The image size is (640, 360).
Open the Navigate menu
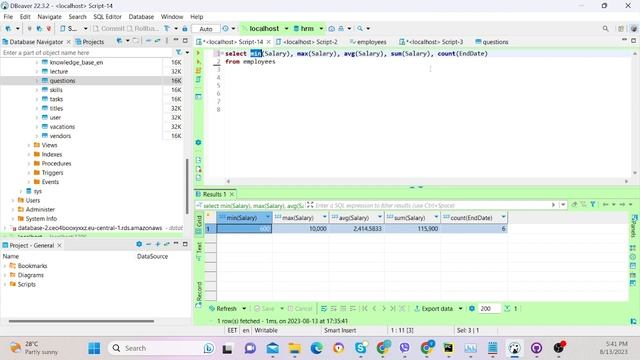(49, 17)
